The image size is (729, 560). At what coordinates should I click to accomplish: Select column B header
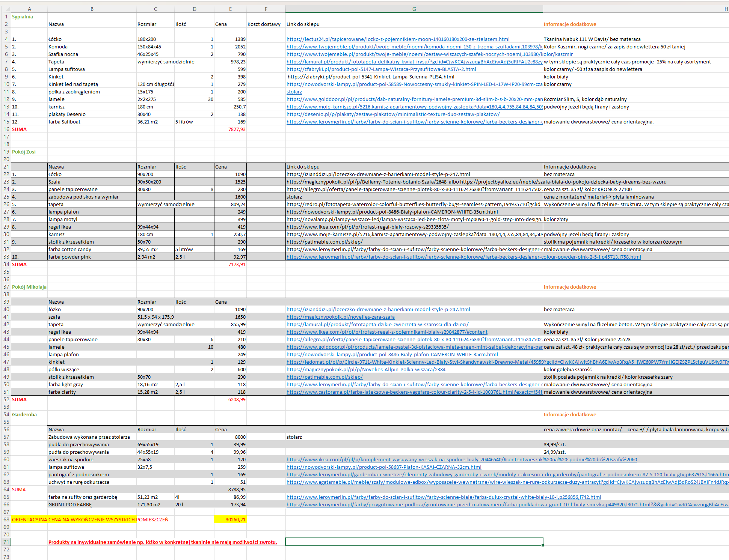coord(92,9)
